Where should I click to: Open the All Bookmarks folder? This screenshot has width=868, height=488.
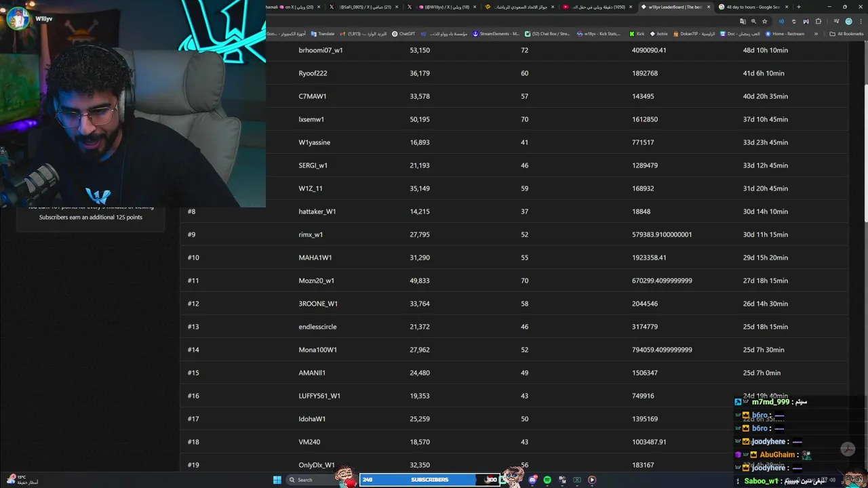[x=846, y=34]
